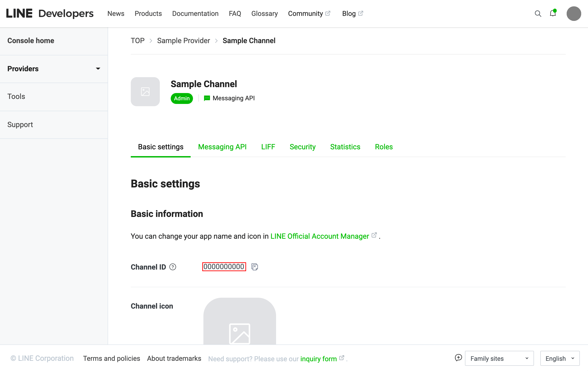The width and height of the screenshot is (588, 371).
Task: Copy the Channel ID with copy icon
Action: (x=255, y=267)
